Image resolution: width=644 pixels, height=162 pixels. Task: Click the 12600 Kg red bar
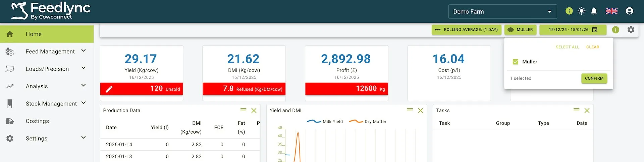pos(346,89)
